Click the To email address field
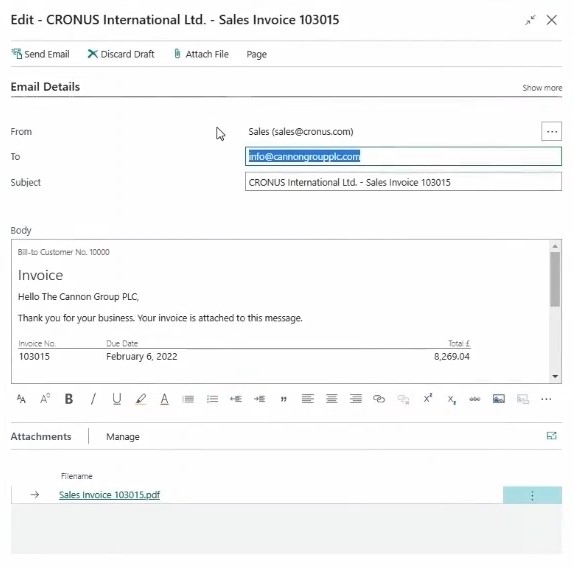Viewport: 573px width, 569px height. pos(403,156)
